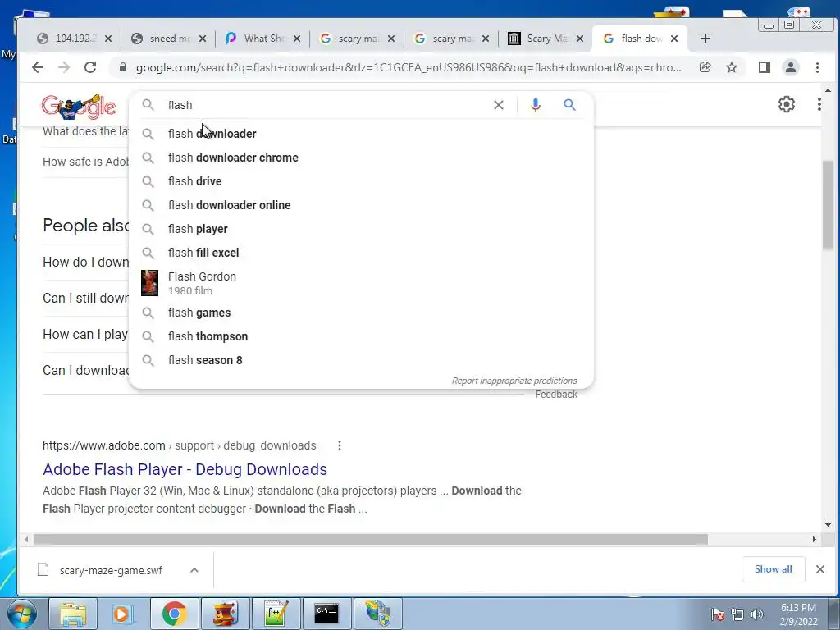Image resolution: width=840 pixels, height=630 pixels.
Task: Reload the current page
Action: (90, 67)
